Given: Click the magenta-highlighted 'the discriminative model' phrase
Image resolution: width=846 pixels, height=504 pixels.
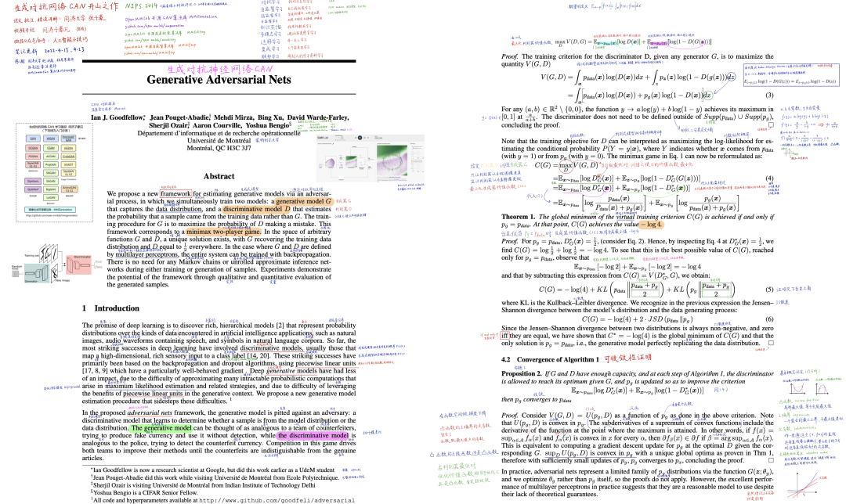Looking at the screenshot, I should coord(313,436).
